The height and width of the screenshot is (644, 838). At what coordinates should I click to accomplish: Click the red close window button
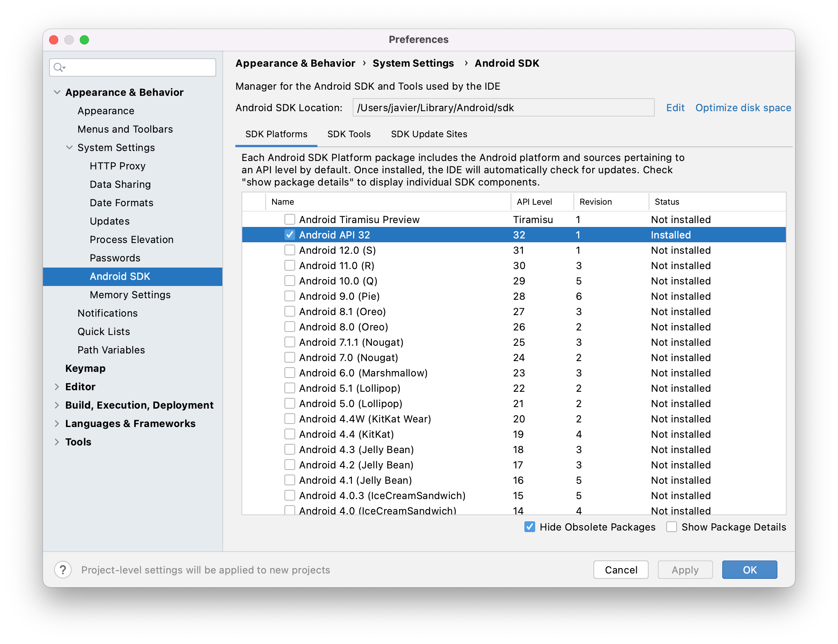tap(54, 40)
